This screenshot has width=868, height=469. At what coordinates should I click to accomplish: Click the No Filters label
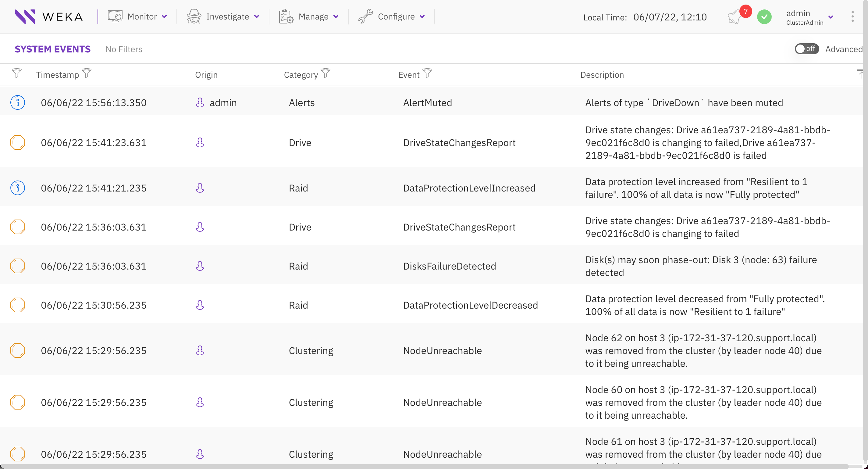point(124,49)
